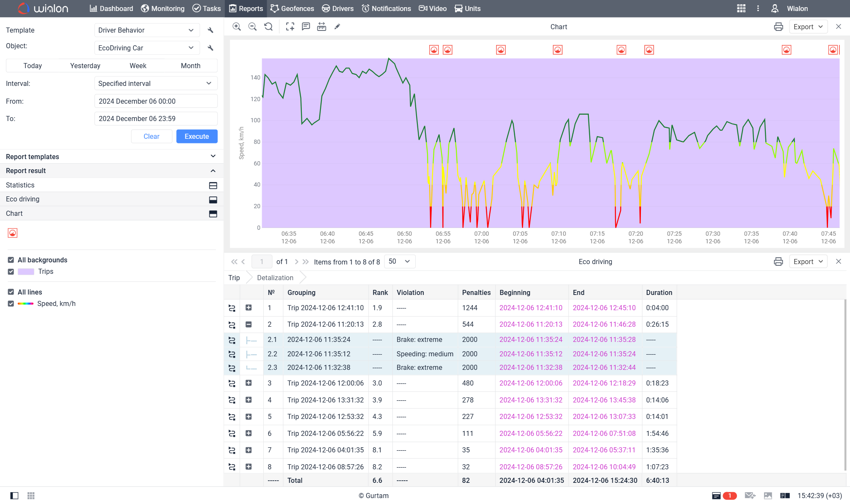Switch to the Detalization tab
Screen dimensions: 850x504
275,277
